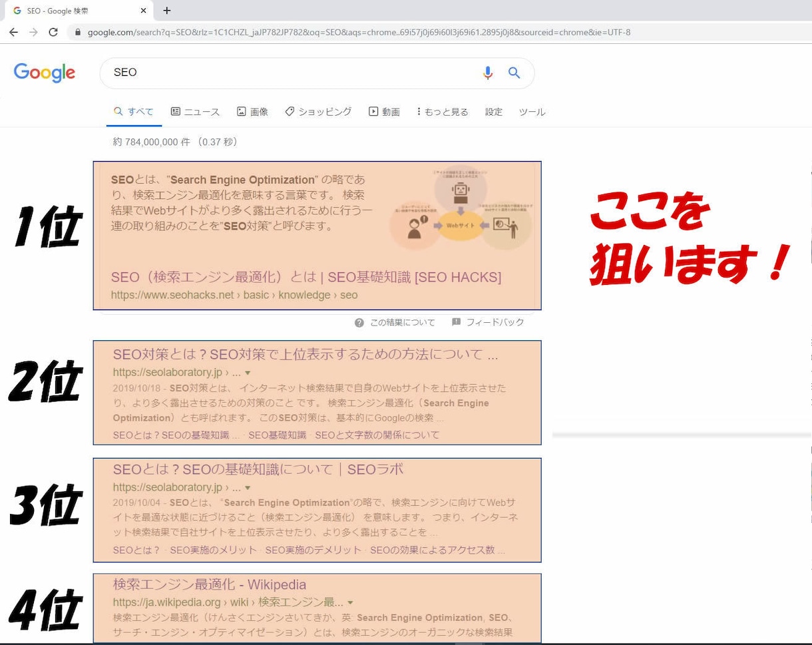Click the seohacks.net URL under featured snippet
Screen dimensions: 812x645
coord(234,295)
